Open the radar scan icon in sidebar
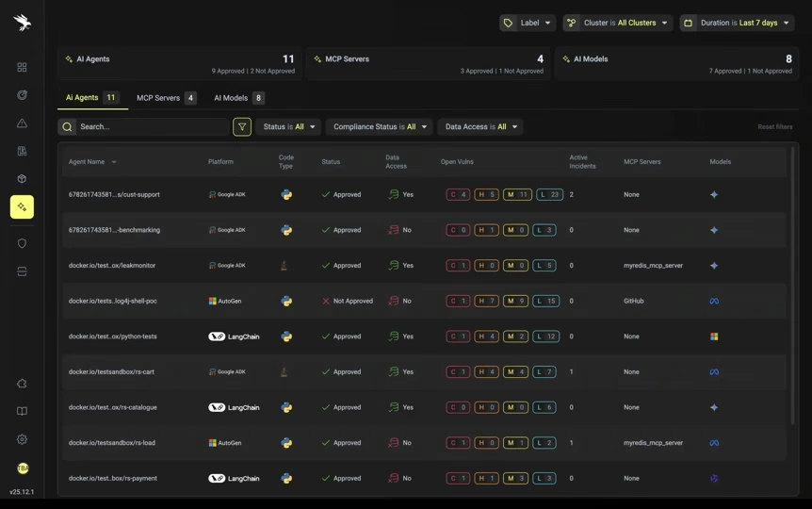Screen dimensions: 812x509 22,95
